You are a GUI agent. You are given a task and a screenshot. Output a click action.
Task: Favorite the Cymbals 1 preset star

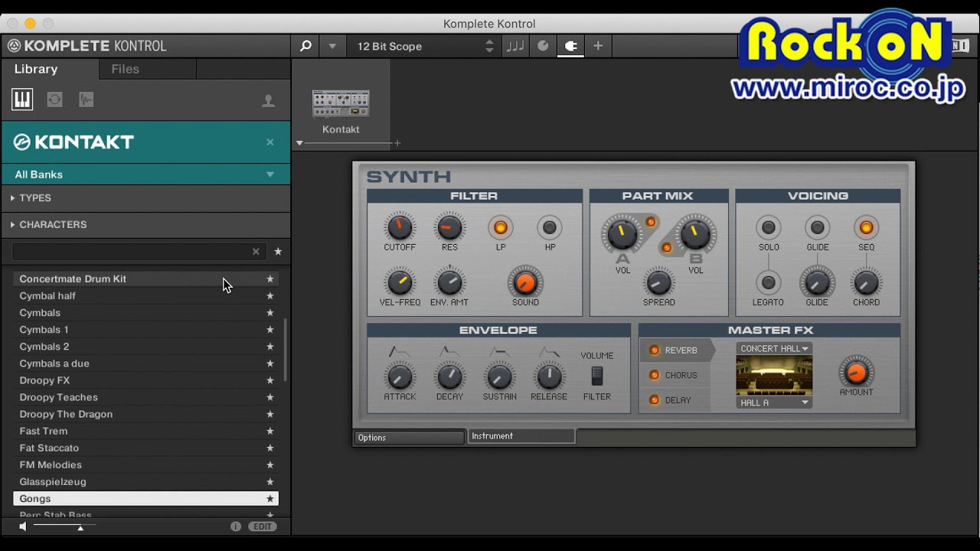click(269, 330)
